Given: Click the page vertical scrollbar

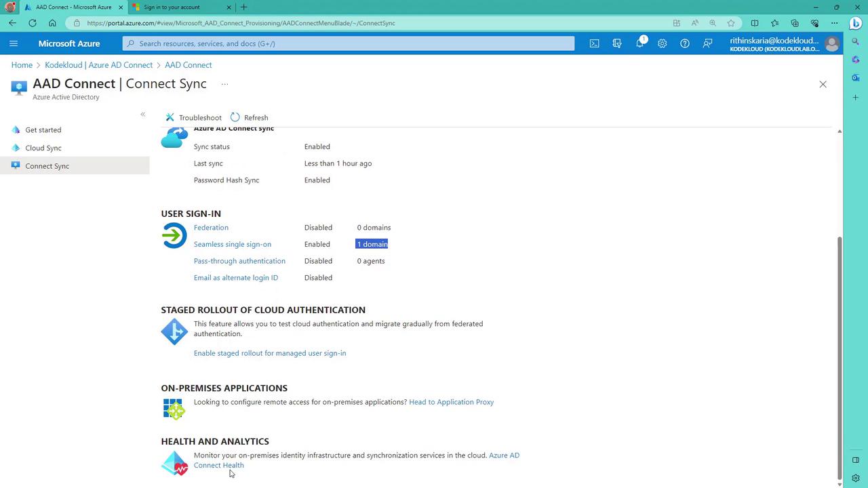Looking at the screenshot, I should click(x=840, y=339).
